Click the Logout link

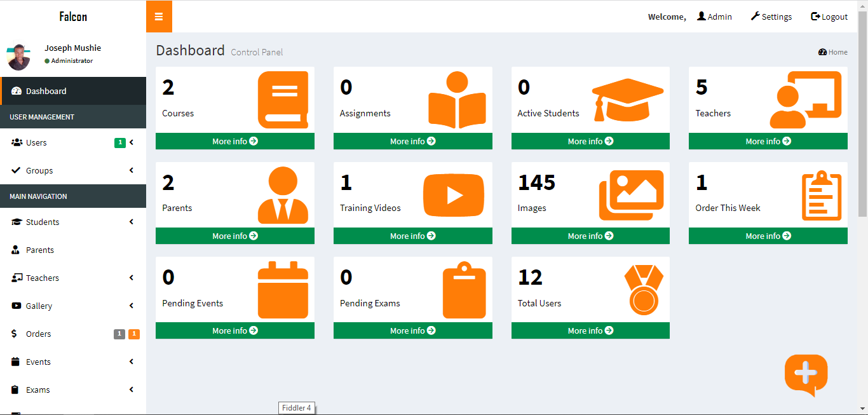[x=829, y=17]
